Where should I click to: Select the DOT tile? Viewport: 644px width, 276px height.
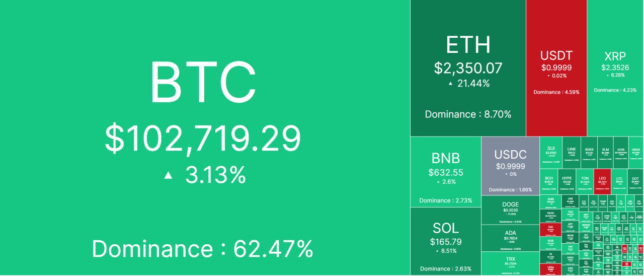coord(635,182)
